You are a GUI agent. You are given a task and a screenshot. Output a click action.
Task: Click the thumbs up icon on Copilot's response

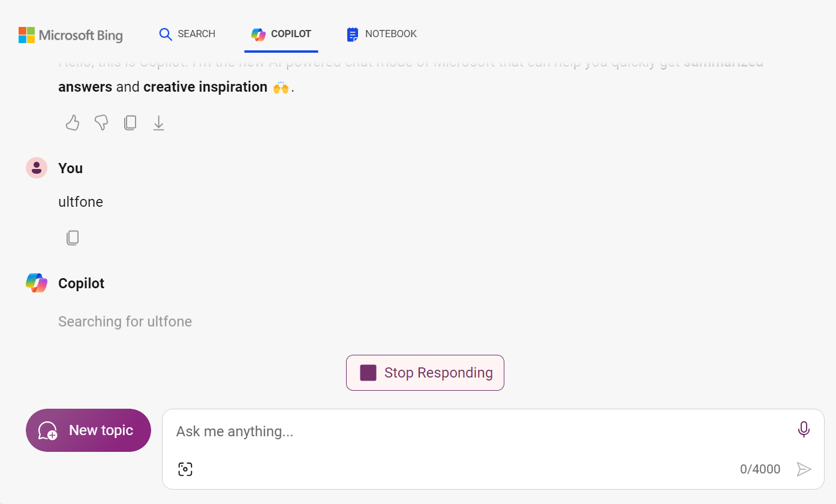click(x=72, y=122)
